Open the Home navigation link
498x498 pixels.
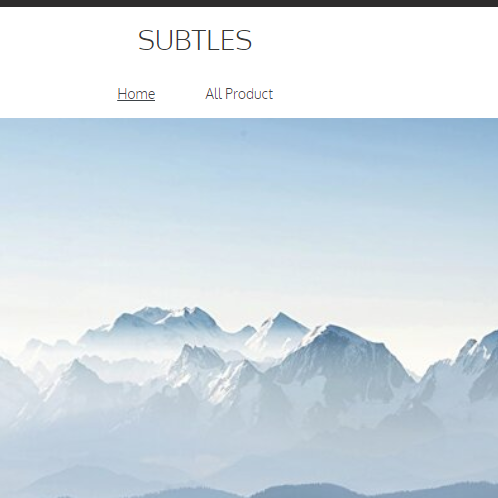click(136, 94)
